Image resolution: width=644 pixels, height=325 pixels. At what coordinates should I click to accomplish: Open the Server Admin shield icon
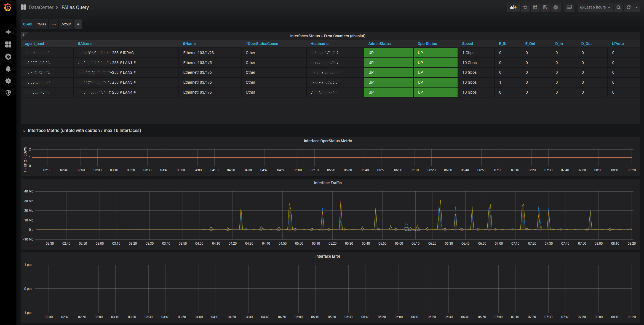(8, 93)
